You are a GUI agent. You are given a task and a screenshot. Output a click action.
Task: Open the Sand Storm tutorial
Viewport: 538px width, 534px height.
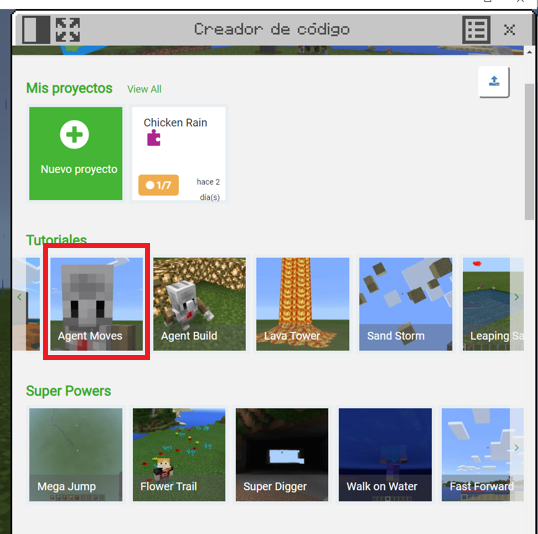[x=406, y=304]
